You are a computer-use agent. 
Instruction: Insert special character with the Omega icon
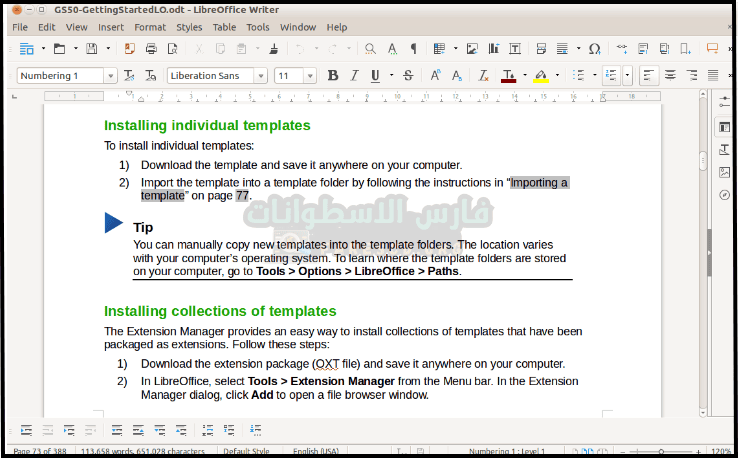594,48
